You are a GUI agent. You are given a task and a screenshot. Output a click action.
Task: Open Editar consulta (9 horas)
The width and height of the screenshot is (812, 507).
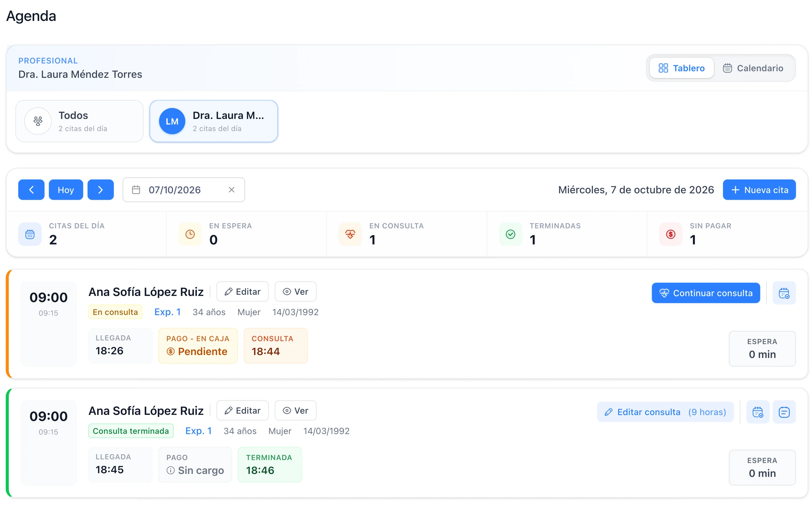pyautogui.click(x=665, y=412)
